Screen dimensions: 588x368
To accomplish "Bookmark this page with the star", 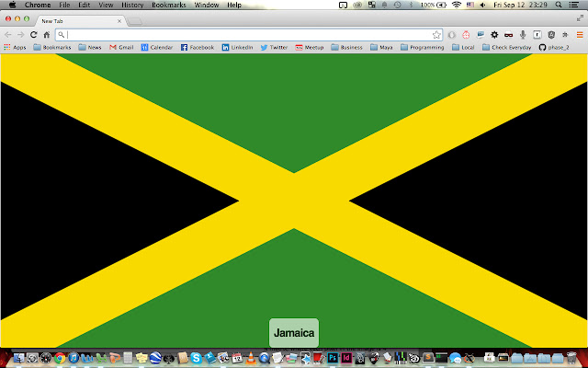I will pyautogui.click(x=436, y=35).
